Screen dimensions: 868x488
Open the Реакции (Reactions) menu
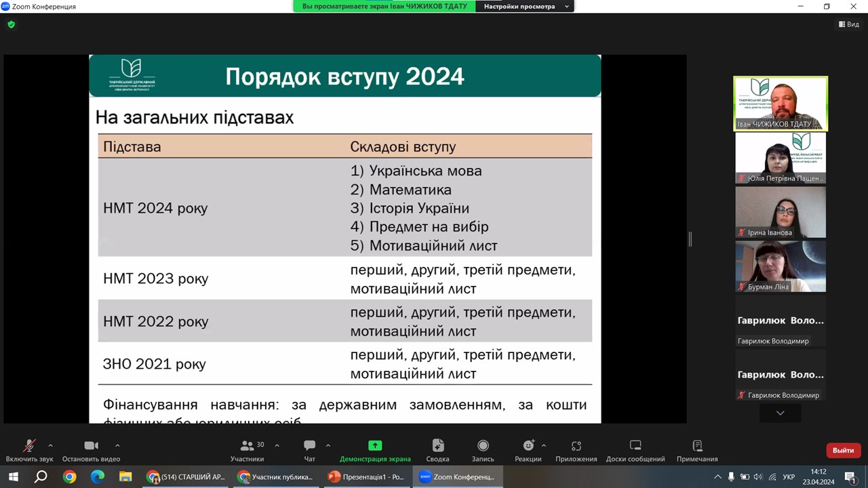(x=528, y=449)
